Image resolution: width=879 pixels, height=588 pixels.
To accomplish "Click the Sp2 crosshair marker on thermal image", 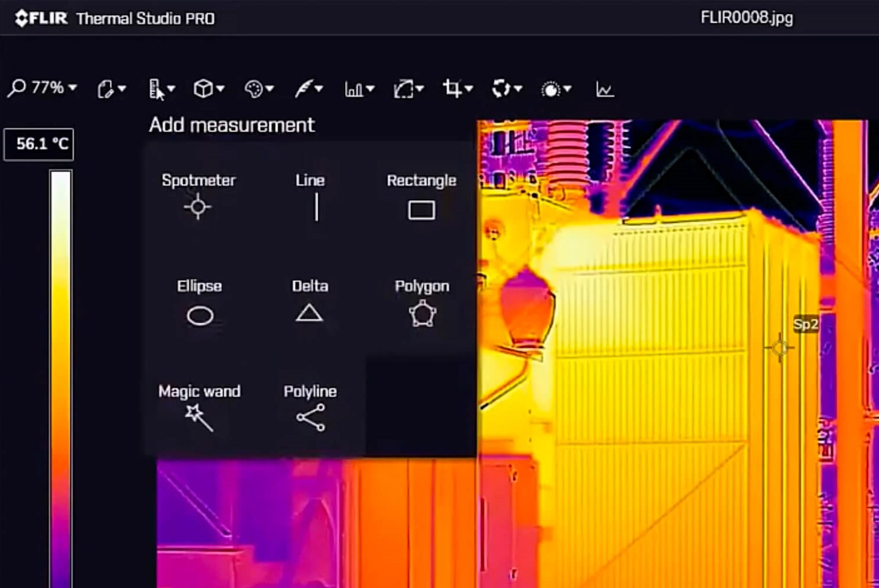I will point(779,348).
